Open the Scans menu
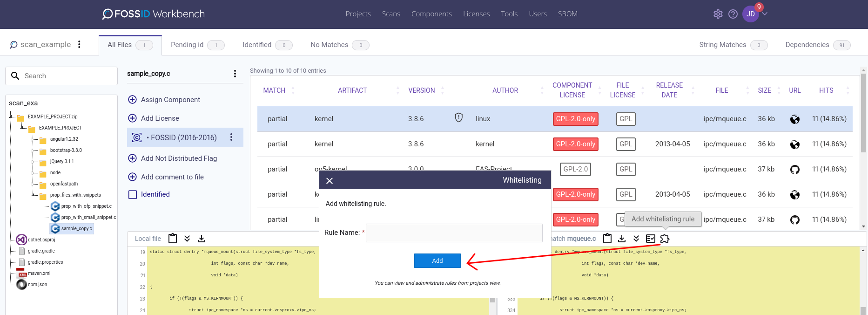 point(391,14)
